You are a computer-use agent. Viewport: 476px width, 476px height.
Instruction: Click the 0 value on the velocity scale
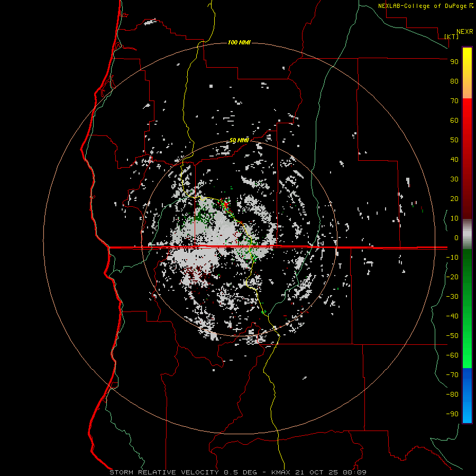[x=456, y=238]
